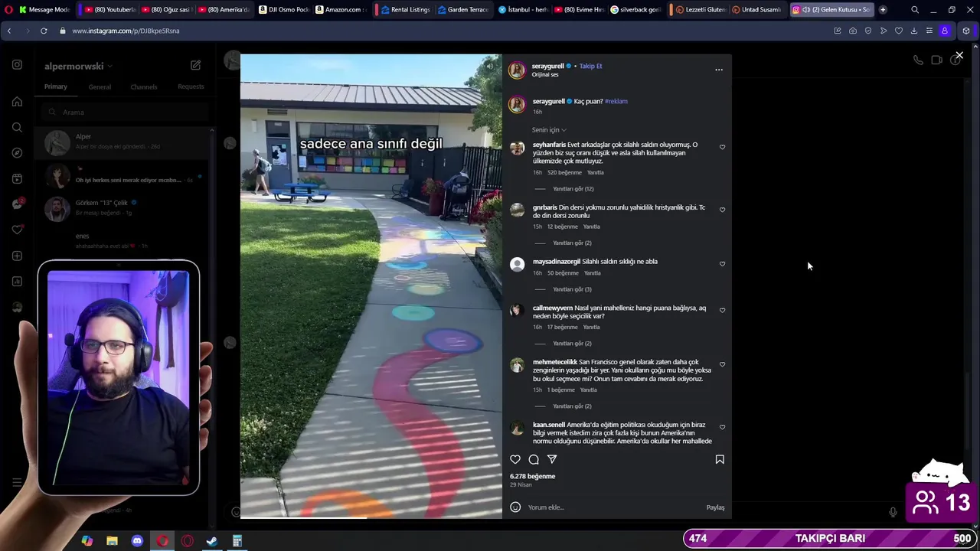Open new browser tab with plus
Image resolution: width=980 pixels, height=551 pixels.
click(x=883, y=9)
